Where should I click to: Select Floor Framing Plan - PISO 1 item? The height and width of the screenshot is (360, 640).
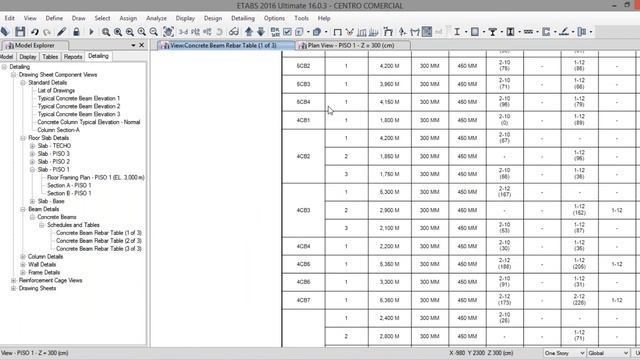point(96,178)
